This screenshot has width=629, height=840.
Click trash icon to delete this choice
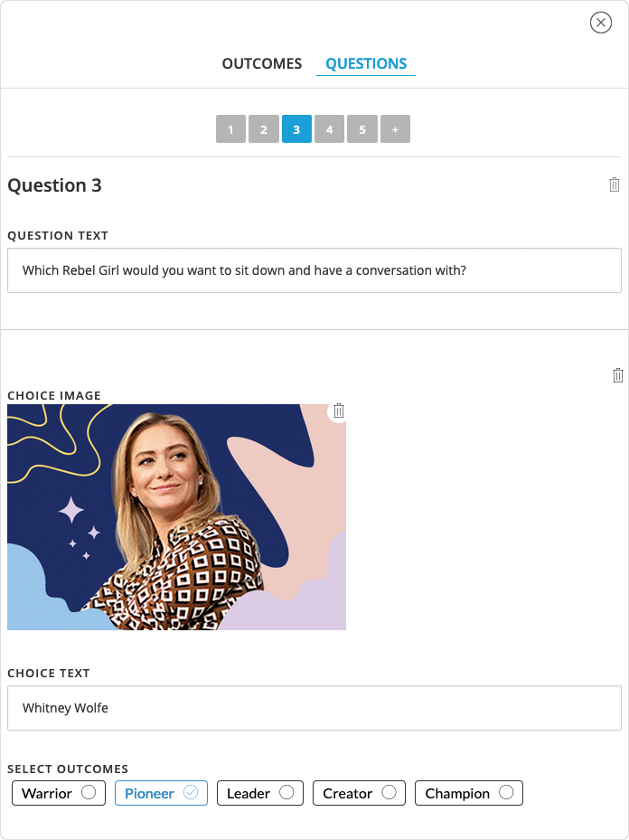(x=618, y=375)
